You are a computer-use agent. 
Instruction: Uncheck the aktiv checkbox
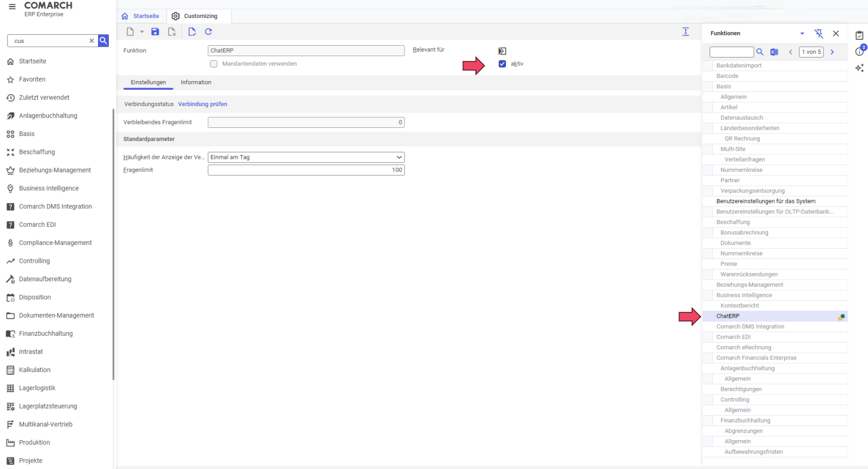coord(502,64)
